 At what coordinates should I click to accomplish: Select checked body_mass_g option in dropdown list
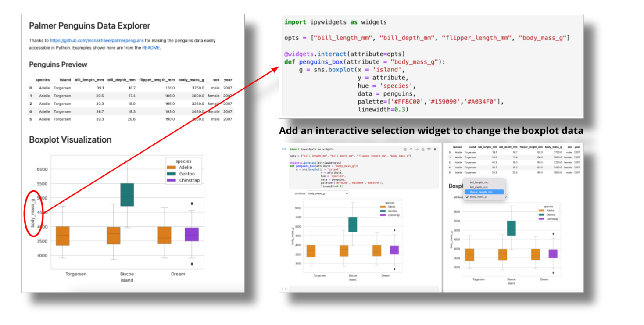479,197
